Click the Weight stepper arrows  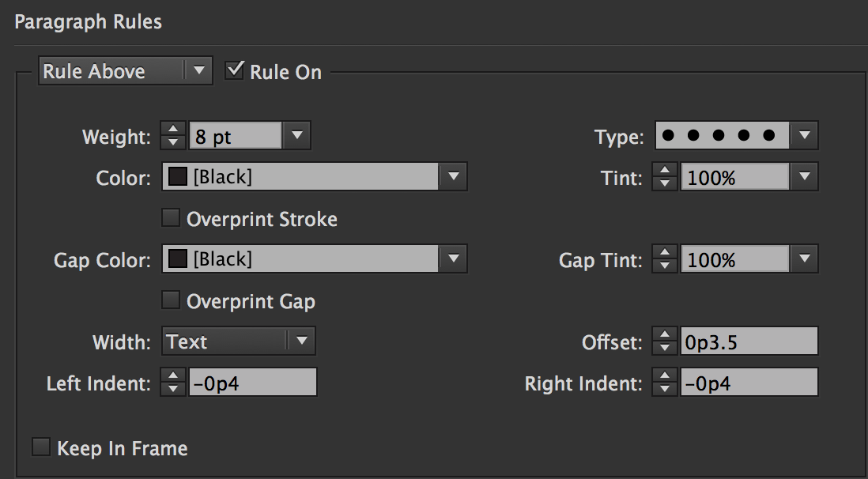click(x=172, y=136)
